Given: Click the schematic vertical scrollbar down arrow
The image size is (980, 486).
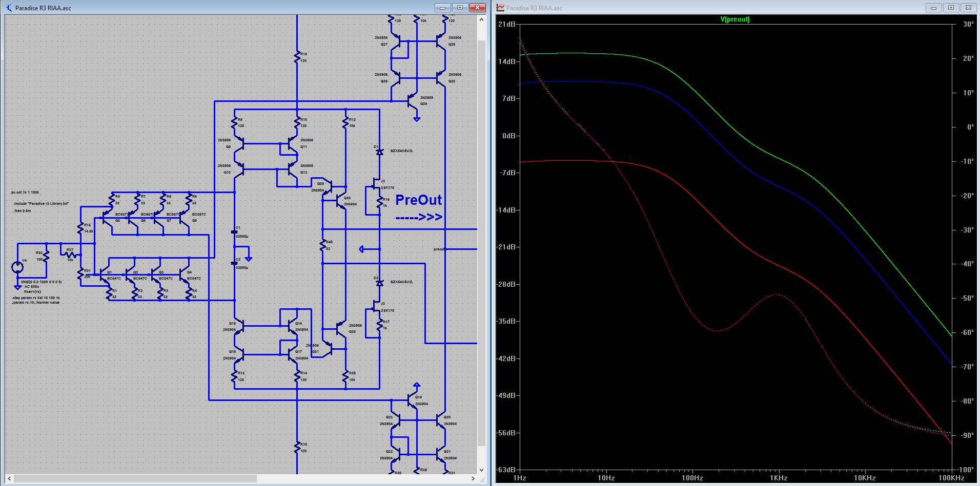Looking at the screenshot, I should pos(481,470).
